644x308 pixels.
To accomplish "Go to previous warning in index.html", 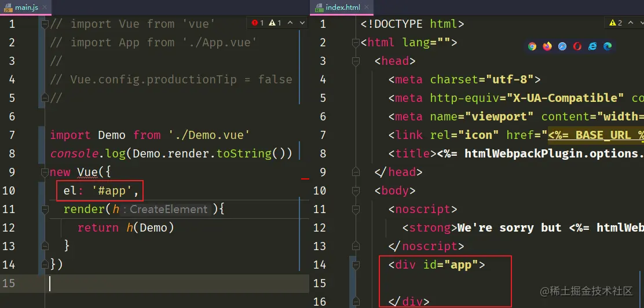I will click(631, 23).
